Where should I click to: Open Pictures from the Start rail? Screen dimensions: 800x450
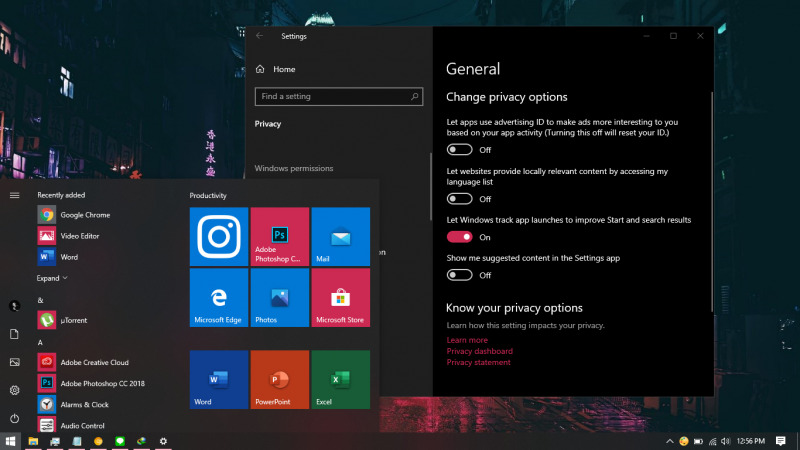point(14,362)
